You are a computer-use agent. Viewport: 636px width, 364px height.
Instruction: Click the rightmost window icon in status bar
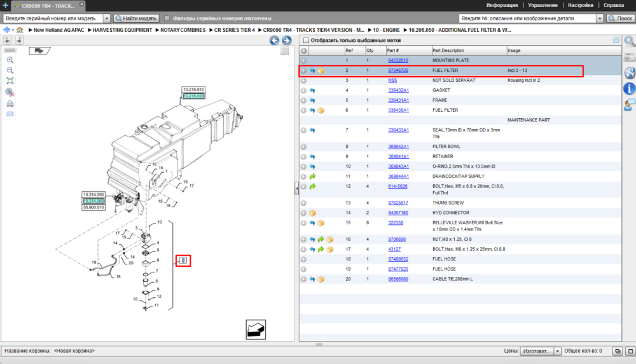(630, 351)
